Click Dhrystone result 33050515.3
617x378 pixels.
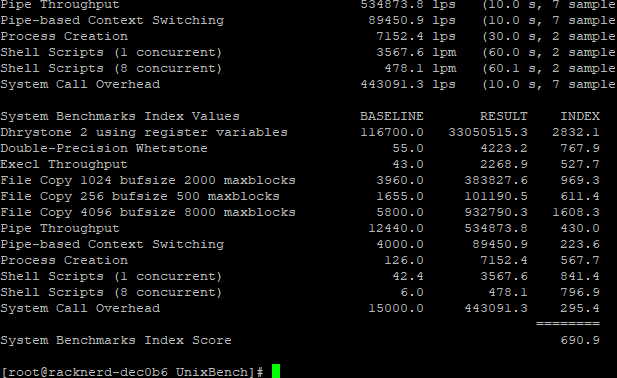(488, 133)
